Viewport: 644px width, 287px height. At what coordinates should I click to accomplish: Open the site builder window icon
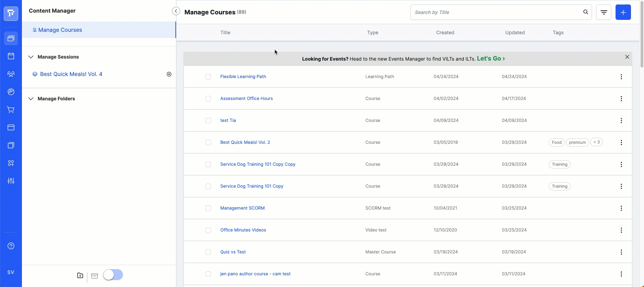coord(11,127)
